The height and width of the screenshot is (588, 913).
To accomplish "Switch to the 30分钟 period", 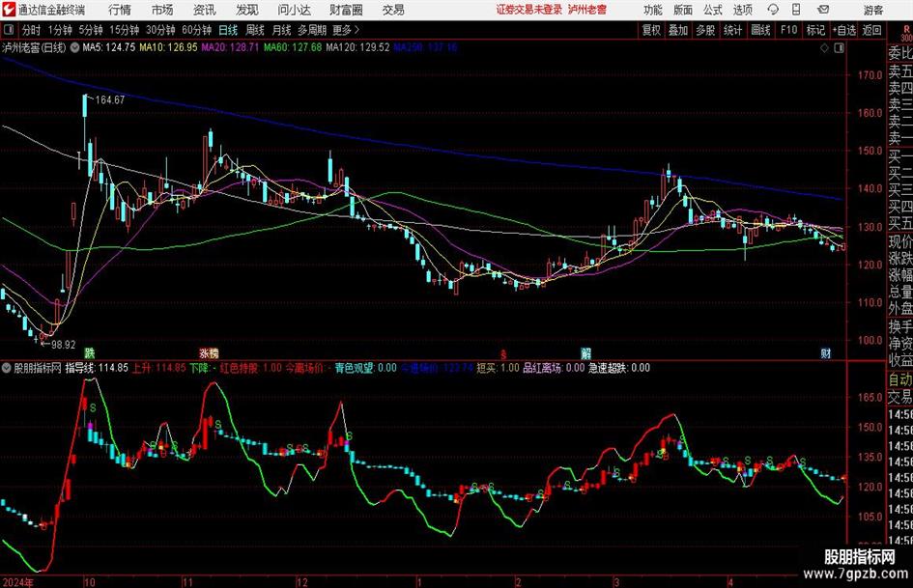I will click(x=160, y=30).
